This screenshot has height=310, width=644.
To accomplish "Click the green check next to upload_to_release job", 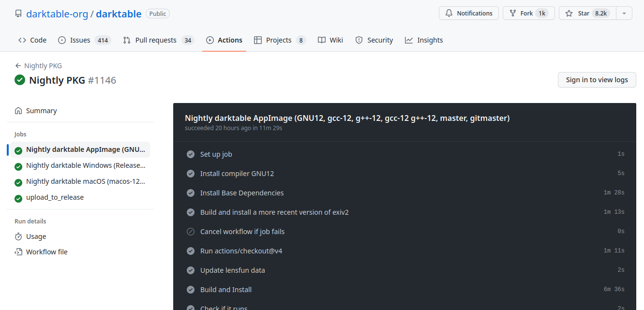I will (x=18, y=197).
